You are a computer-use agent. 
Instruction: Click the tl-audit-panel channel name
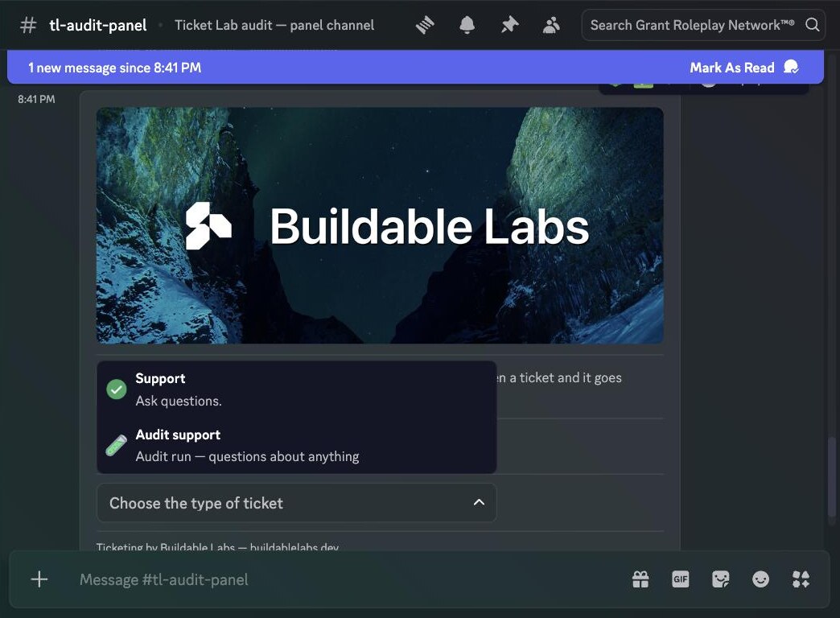click(98, 25)
